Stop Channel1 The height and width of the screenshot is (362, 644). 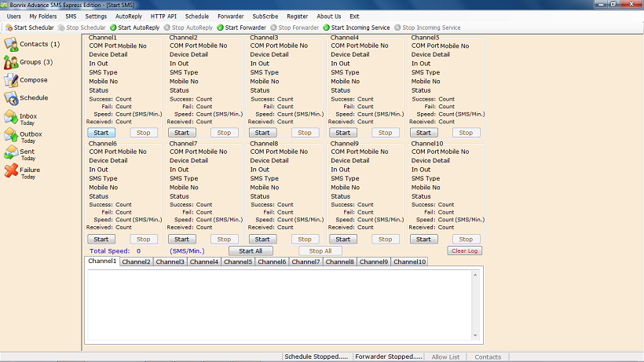pos(144,133)
